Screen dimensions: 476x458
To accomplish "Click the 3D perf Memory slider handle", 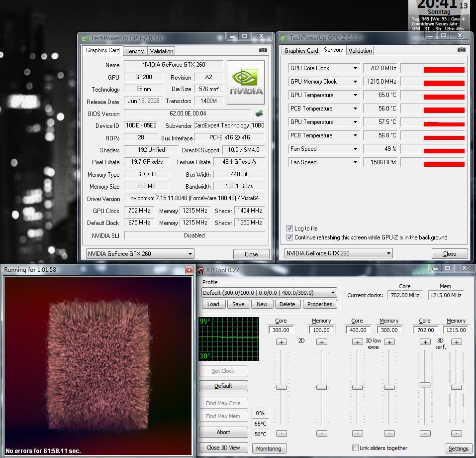I will pos(456,387).
